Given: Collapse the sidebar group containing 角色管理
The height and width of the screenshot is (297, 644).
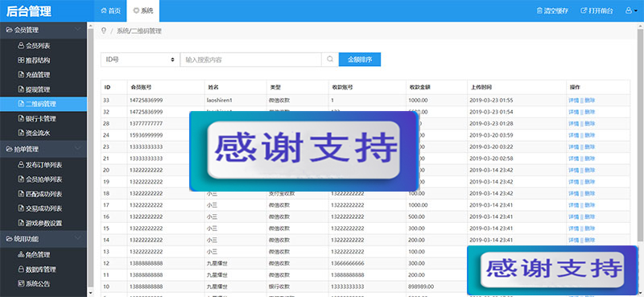Looking at the screenshot, I should (43, 238).
